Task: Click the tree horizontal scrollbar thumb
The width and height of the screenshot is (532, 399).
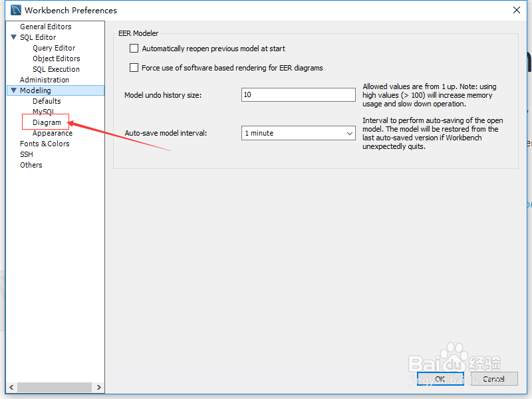Action: pyautogui.click(x=55, y=387)
